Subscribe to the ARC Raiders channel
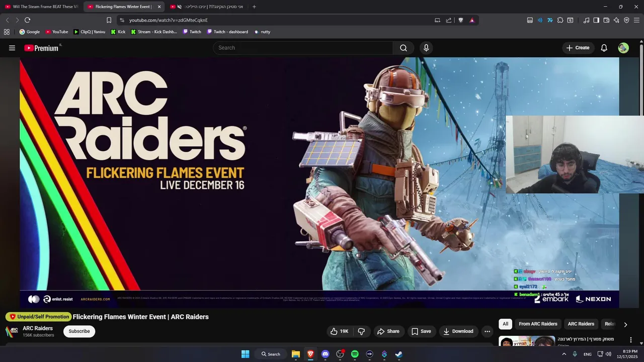Screen dimensions: 644x362 click(x=79, y=331)
